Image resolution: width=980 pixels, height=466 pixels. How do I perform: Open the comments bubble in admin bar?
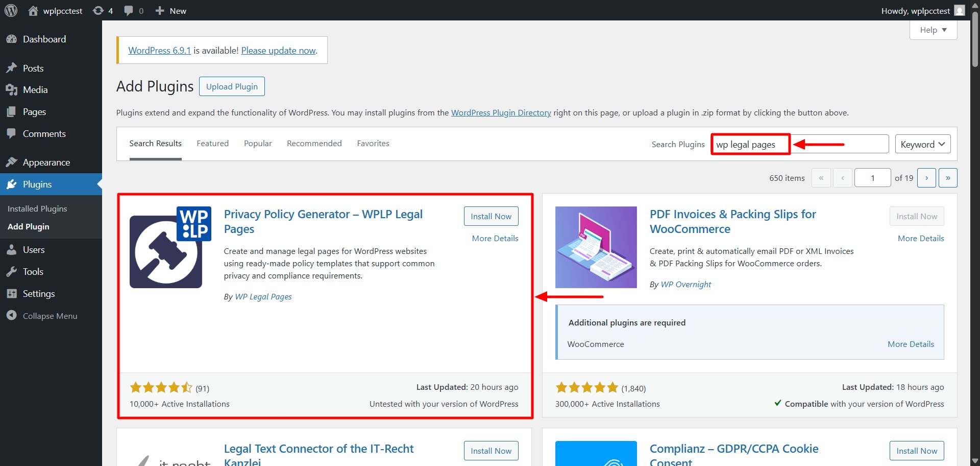[x=133, y=11]
